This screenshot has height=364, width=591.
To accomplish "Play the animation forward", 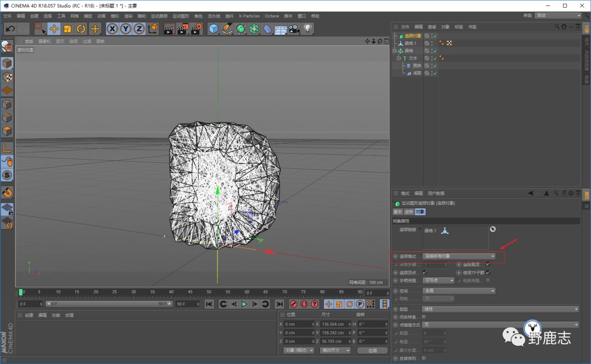I will [x=244, y=304].
